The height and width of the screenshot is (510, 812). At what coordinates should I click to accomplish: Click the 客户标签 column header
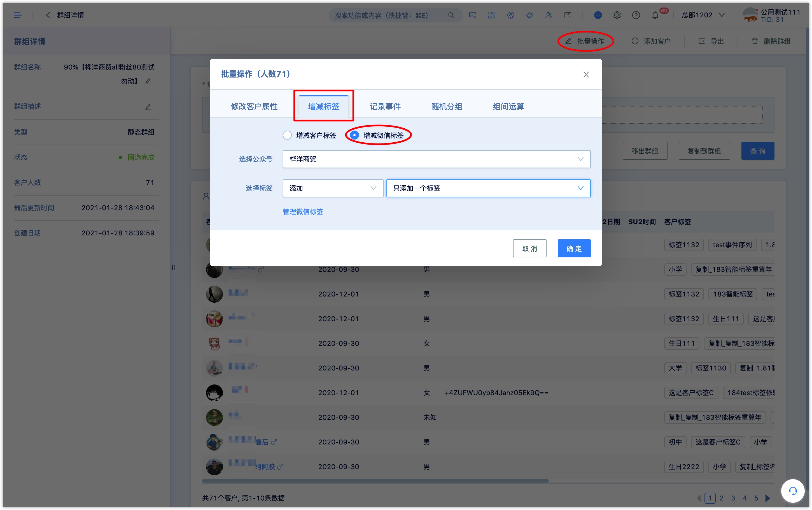point(677,222)
